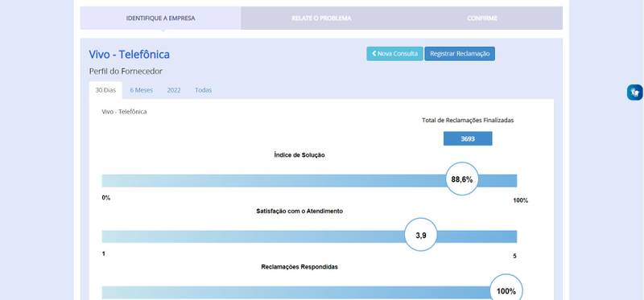Click the Total de Reclamações Finalizadas label
Screen dimensions: 644x300
[468, 121]
